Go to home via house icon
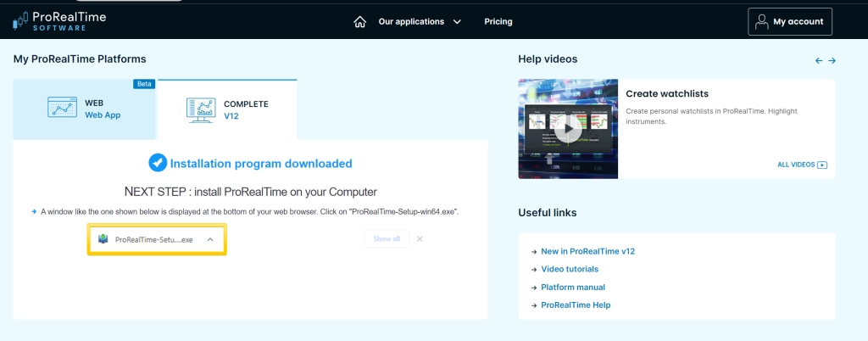 [x=360, y=21]
